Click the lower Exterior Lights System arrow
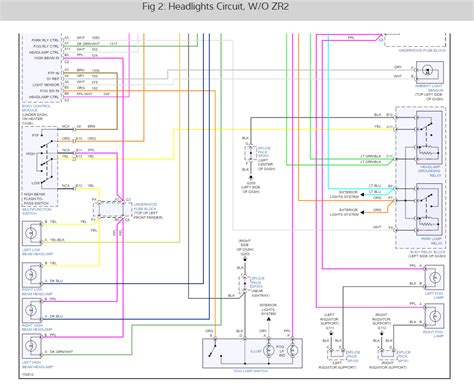Screen dimensions: 474x391 pos(362,212)
